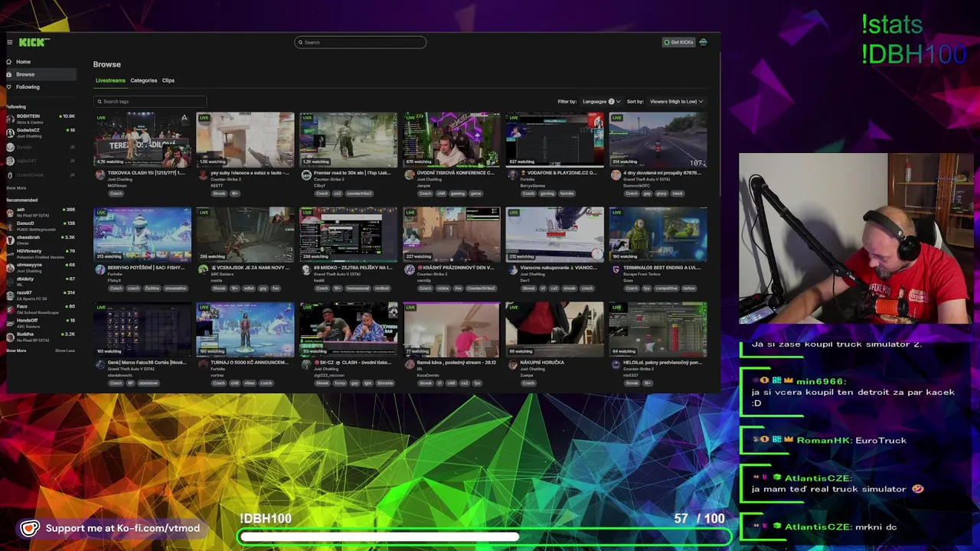This screenshot has height=551, width=980.
Task: Open VODAFONE & PLAYZONE.CZ stream thumbnail
Action: (554, 139)
